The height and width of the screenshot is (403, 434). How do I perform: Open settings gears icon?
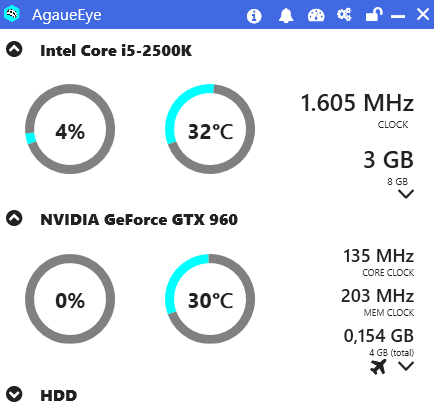point(344,15)
